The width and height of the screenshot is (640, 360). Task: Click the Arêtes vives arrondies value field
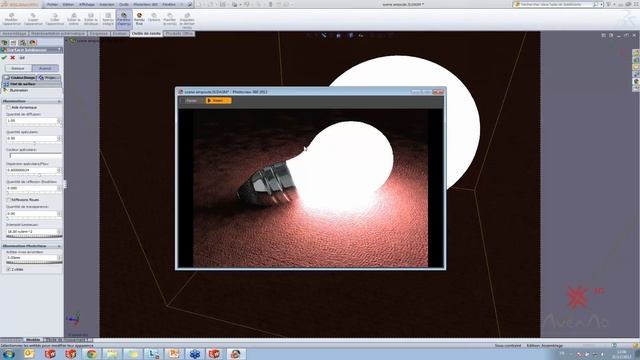(31, 258)
